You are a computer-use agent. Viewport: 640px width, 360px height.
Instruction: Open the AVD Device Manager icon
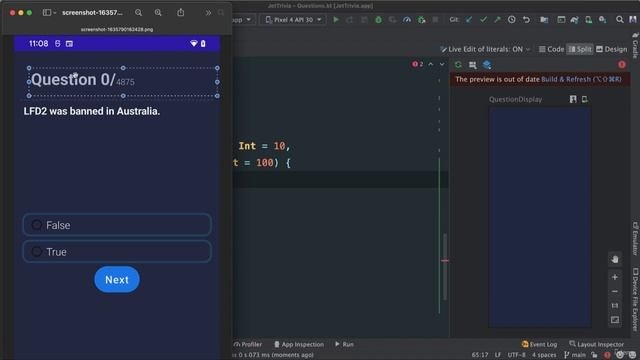[x=589, y=20]
